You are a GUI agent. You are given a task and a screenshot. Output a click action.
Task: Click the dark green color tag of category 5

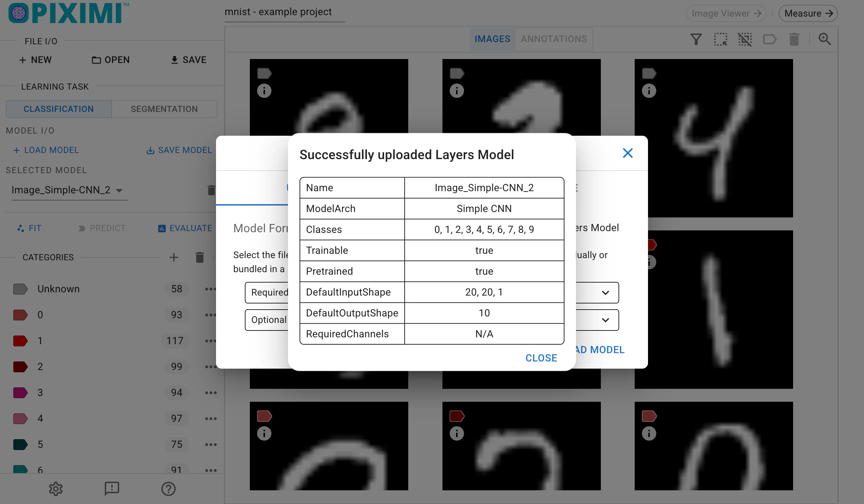[21, 444]
